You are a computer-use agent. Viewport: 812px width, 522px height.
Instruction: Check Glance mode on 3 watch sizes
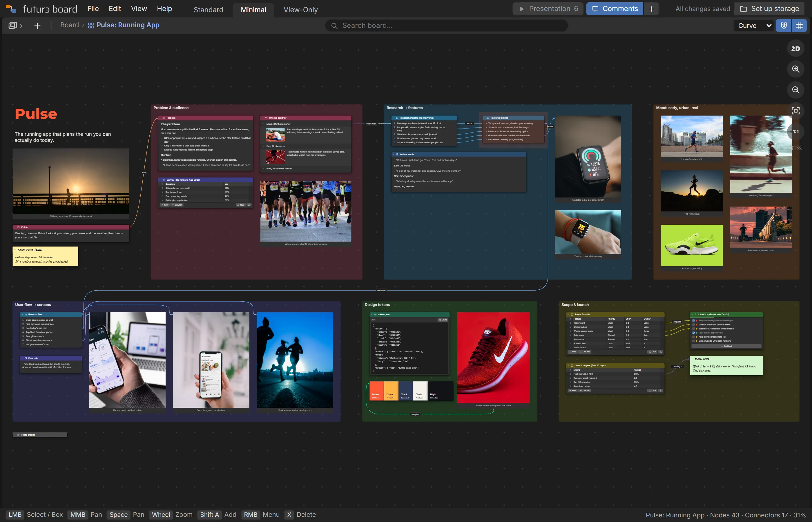point(693,325)
